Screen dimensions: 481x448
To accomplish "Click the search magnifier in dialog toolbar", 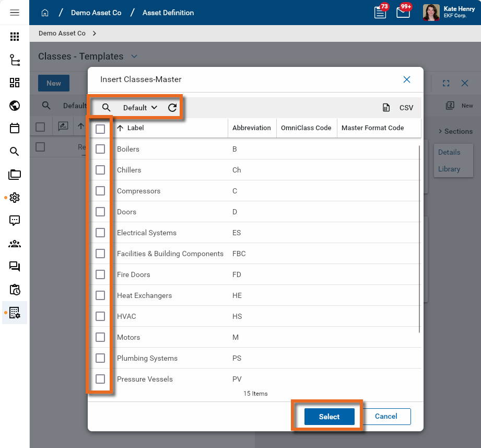I will tap(106, 108).
